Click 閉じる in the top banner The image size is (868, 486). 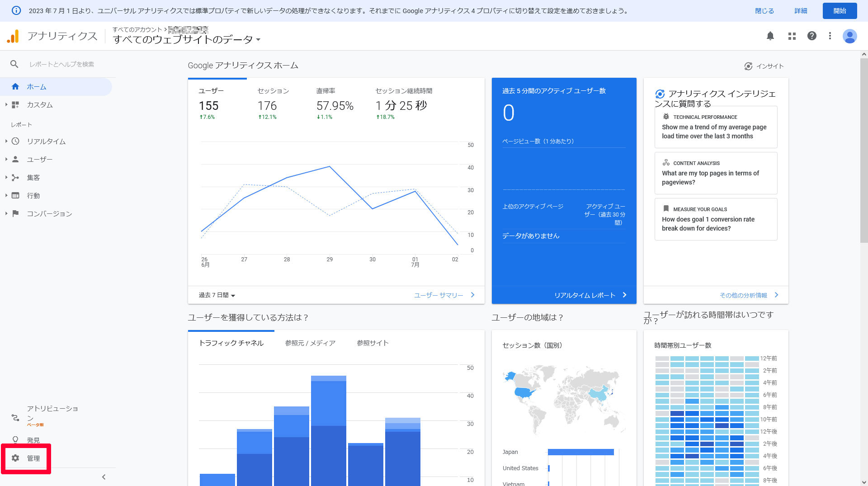[764, 11]
